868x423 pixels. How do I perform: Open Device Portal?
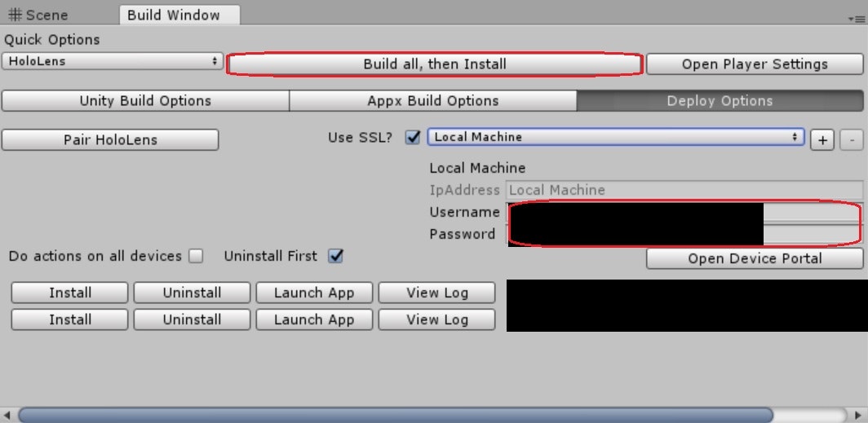(755, 258)
